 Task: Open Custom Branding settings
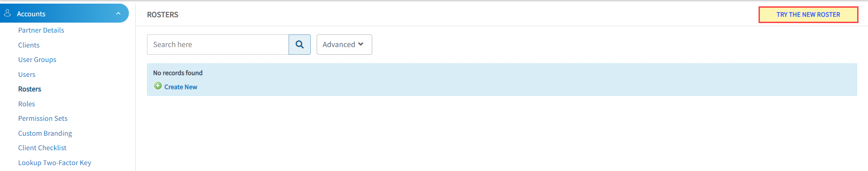[45, 133]
